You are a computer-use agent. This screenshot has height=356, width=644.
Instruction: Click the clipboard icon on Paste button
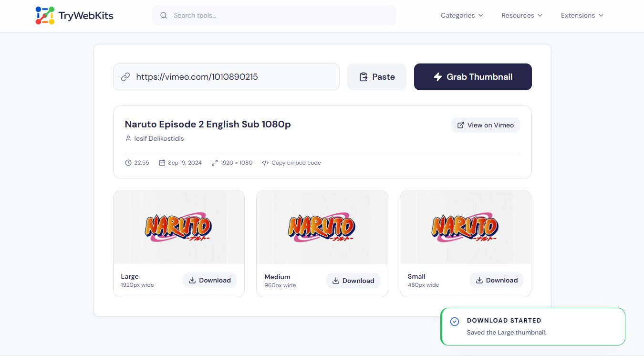(x=364, y=77)
